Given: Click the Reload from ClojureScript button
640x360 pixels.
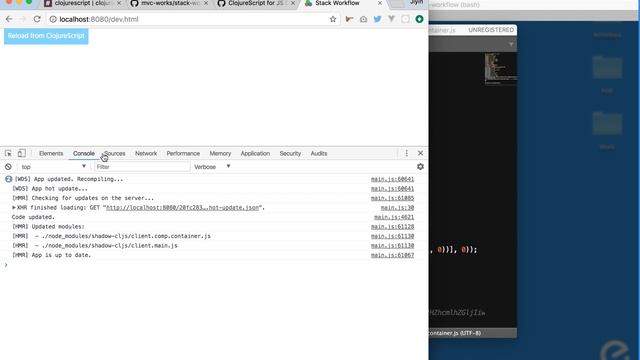Looking at the screenshot, I should click(46, 36).
